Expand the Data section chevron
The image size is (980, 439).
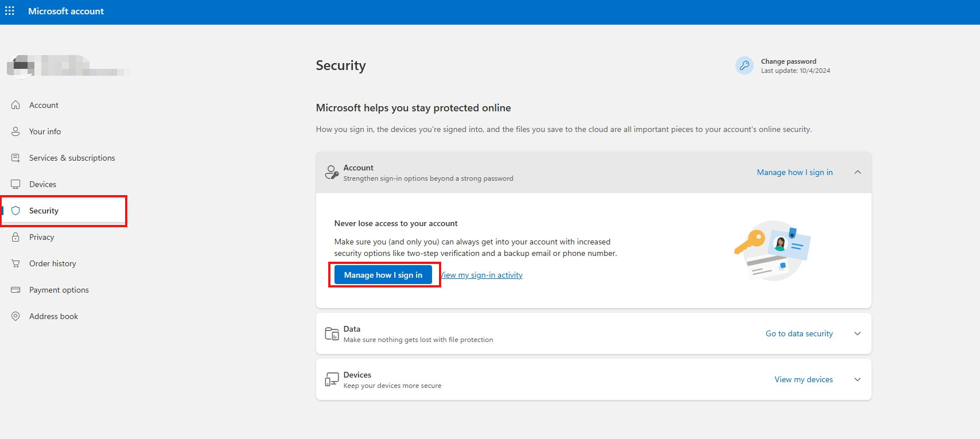tap(858, 333)
